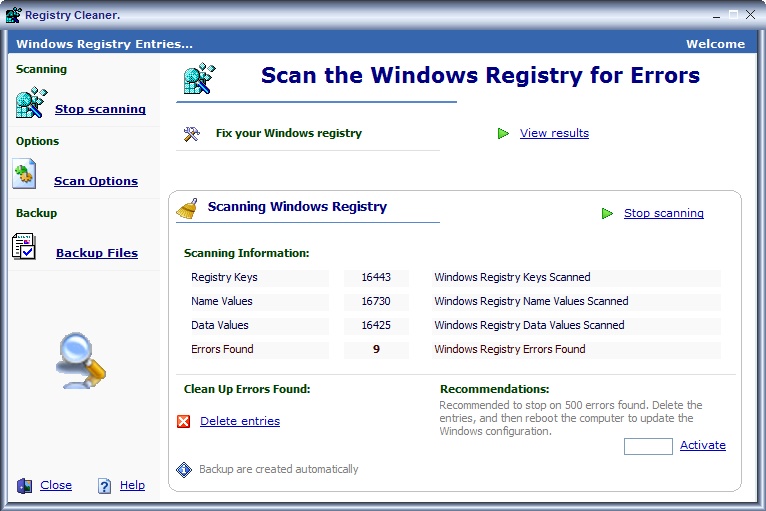766x511 pixels.
Task: Click the Data Values row label
Action: [x=220, y=325]
